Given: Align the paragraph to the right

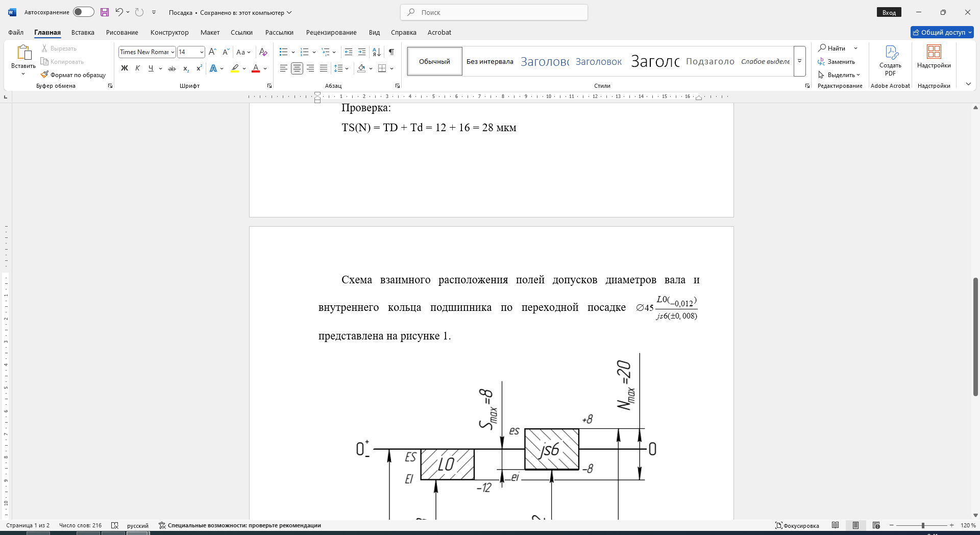Looking at the screenshot, I should 310,68.
